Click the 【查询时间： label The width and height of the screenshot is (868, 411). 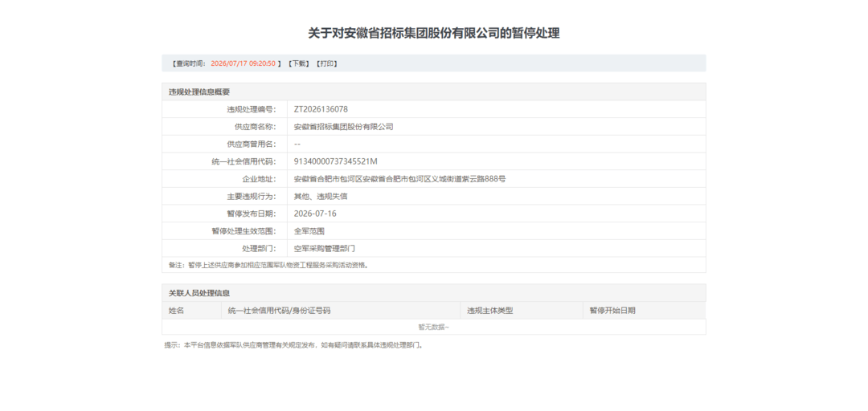coord(190,63)
